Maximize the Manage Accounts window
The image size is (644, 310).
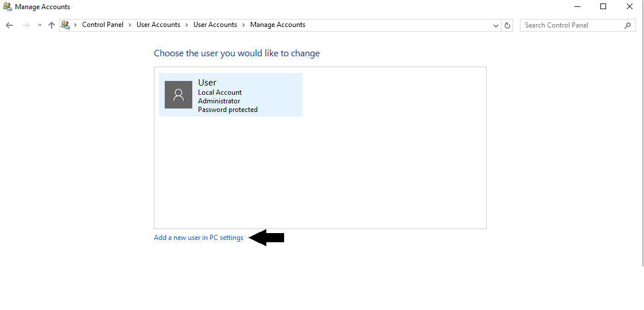[603, 7]
